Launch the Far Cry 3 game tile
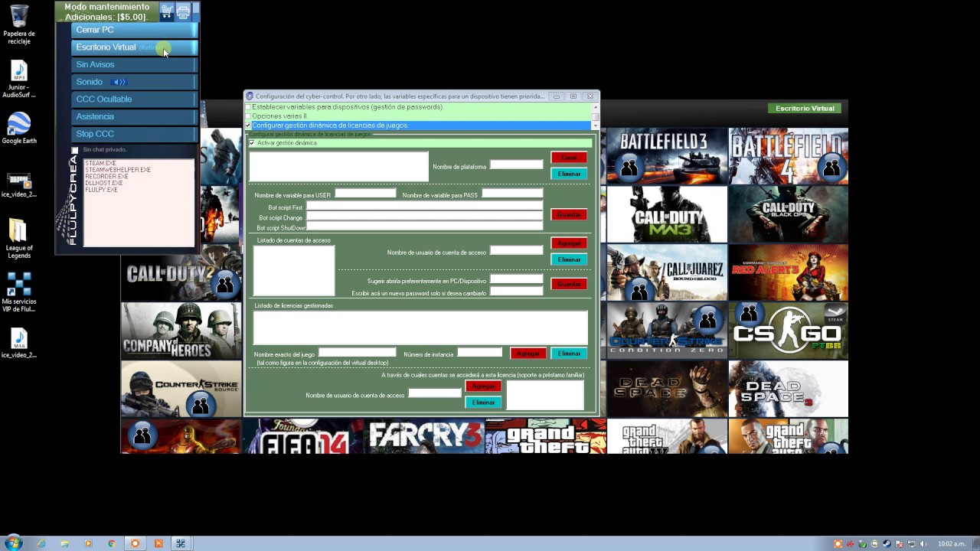The height and width of the screenshot is (551, 980). [x=424, y=436]
